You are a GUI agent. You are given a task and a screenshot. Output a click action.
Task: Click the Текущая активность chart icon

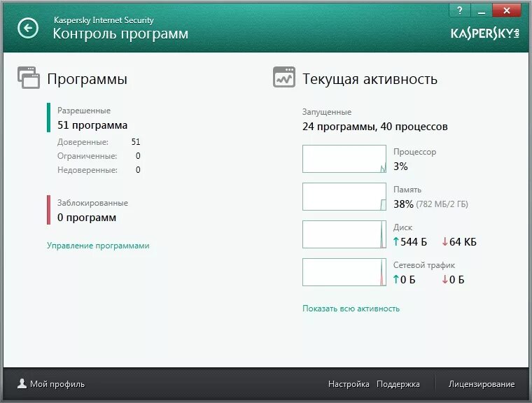284,78
